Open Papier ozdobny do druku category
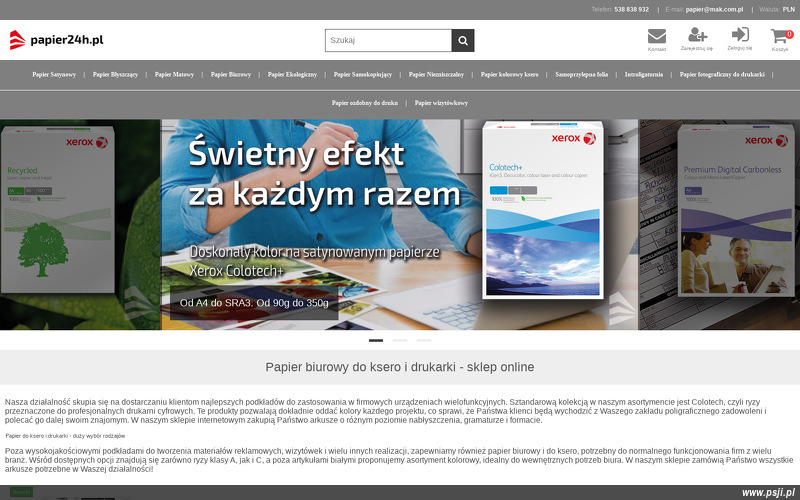The height and width of the screenshot is (500, 800). pyautogui.click(x=364, y=103)
